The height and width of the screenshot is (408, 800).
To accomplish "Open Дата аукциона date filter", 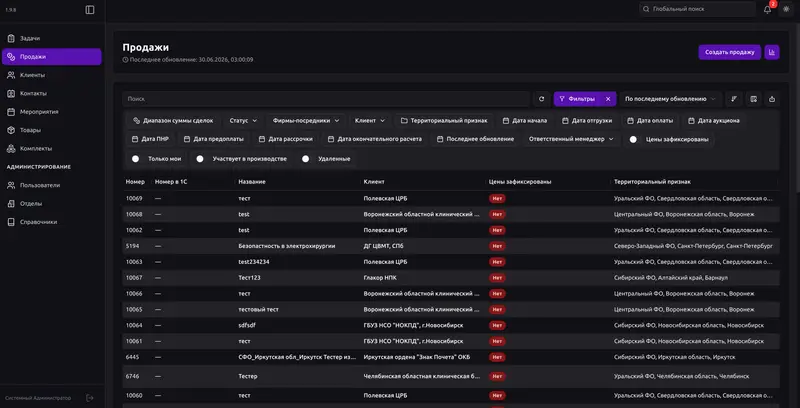I will (x=713, y=121).
